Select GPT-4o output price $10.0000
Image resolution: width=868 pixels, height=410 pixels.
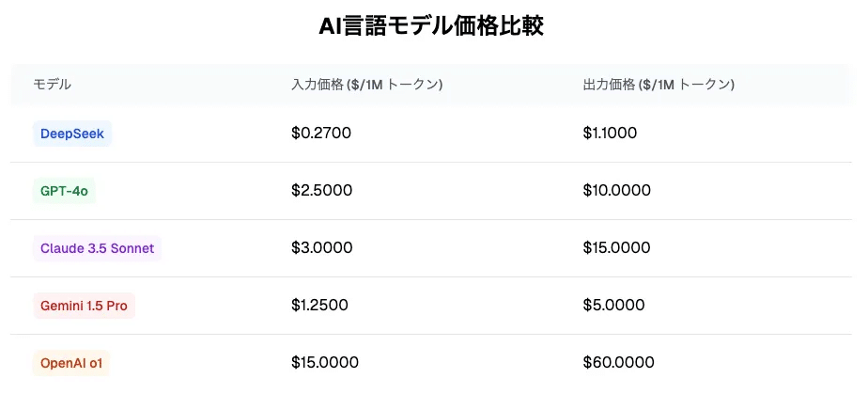pos(616,191)
